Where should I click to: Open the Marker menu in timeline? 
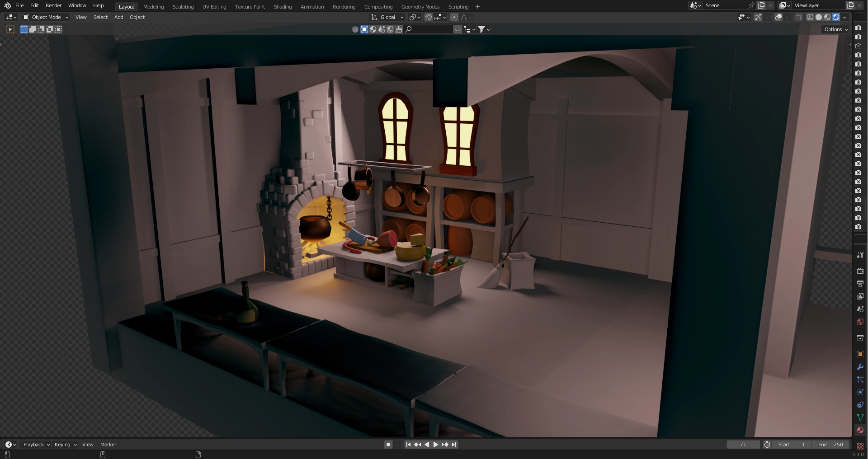click(108, 445)
